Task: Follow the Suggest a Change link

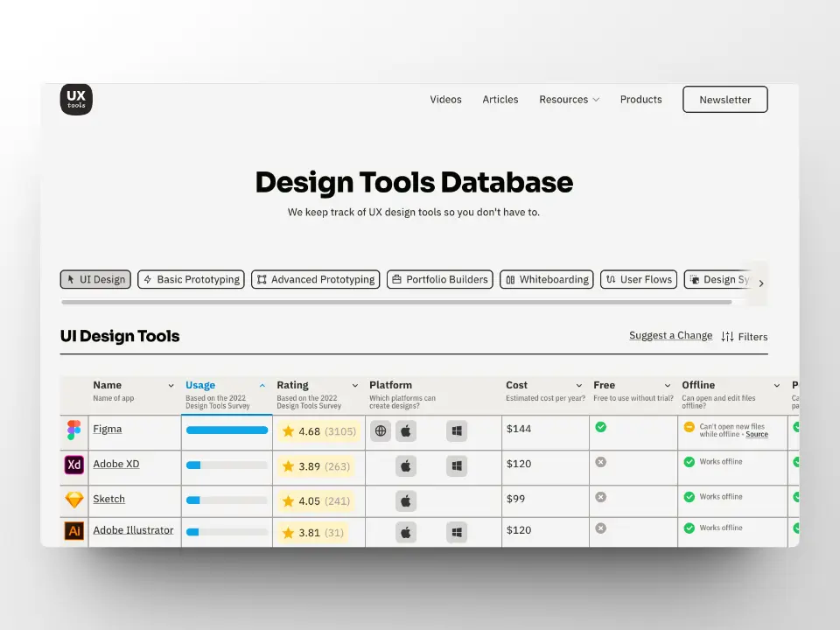Action: 670,336
